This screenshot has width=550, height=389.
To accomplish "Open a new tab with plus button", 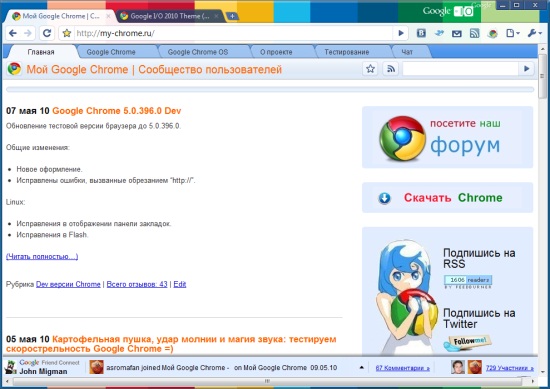I will 232,16.
